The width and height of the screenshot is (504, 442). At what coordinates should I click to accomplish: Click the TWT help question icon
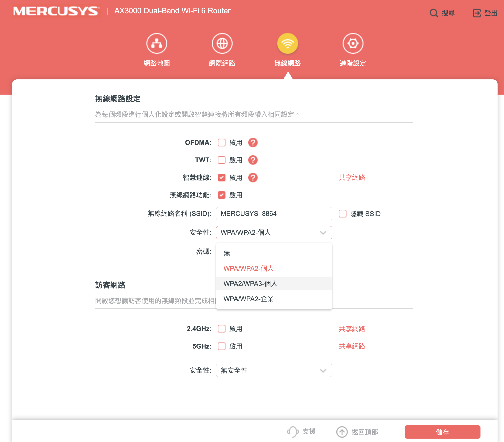[253, 160]
